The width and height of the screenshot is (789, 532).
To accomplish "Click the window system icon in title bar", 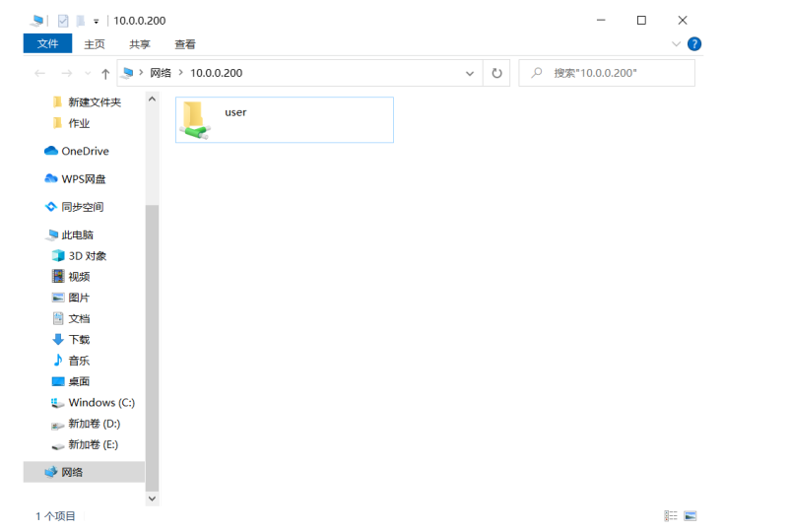I will (36, 21).
